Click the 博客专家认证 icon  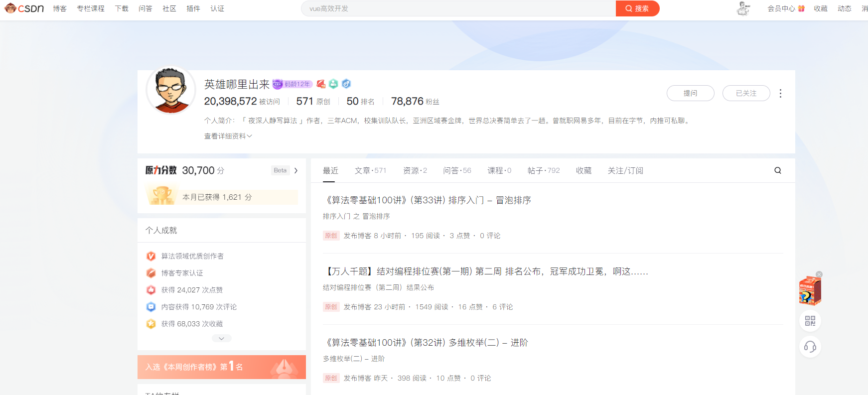tap(151, 273)
